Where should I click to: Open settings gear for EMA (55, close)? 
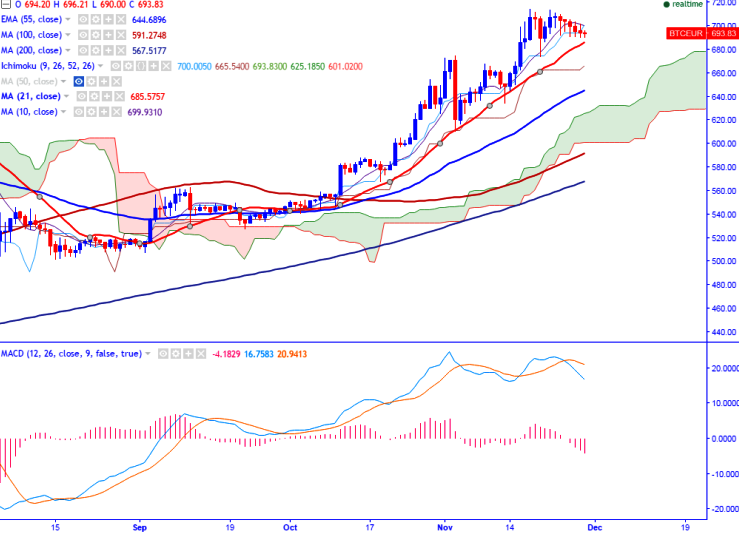[96, 19]
